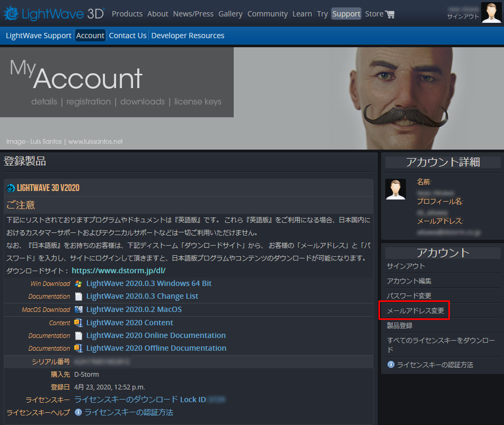Click the 名前: label in account details

pos(424,182)
